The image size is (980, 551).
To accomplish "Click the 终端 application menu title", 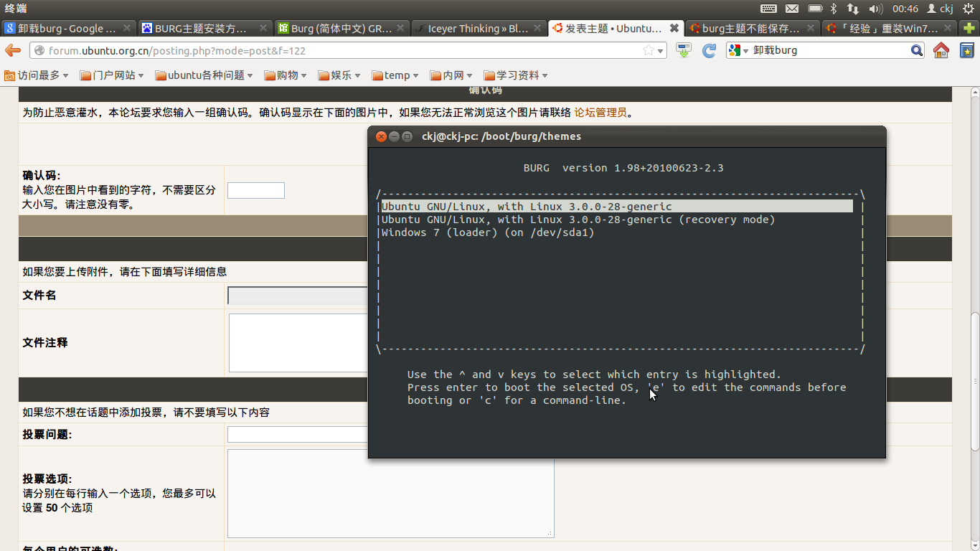I will tap(16, 9).
